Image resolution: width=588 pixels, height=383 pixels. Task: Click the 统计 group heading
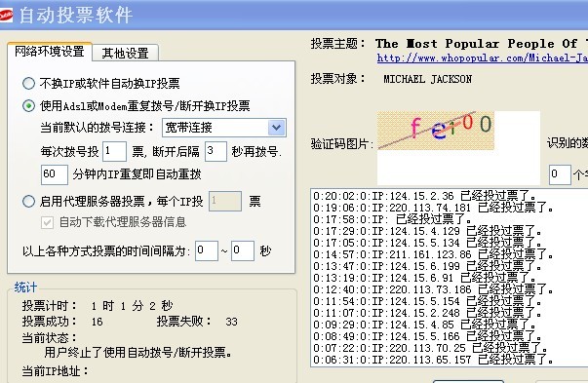click(25, 287)
